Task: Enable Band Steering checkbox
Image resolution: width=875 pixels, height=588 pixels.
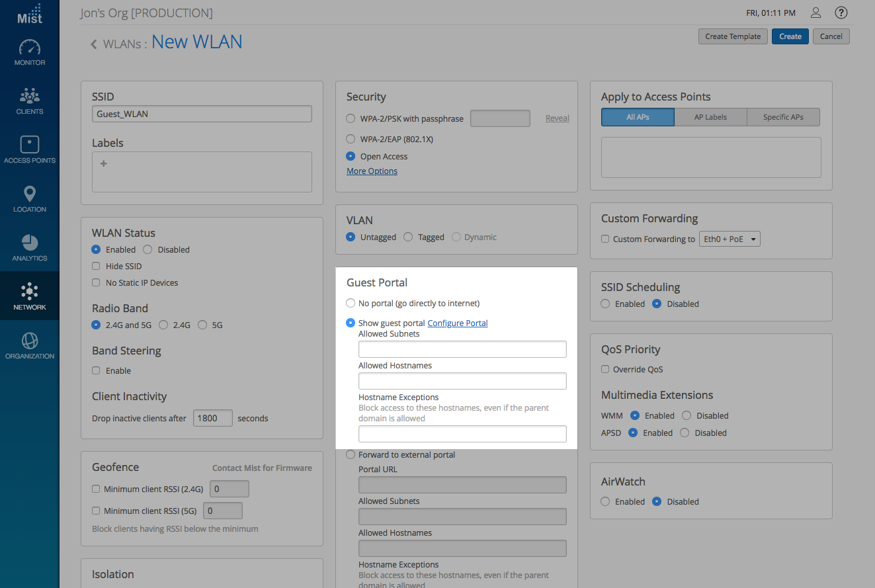Action: pos(97,370)
